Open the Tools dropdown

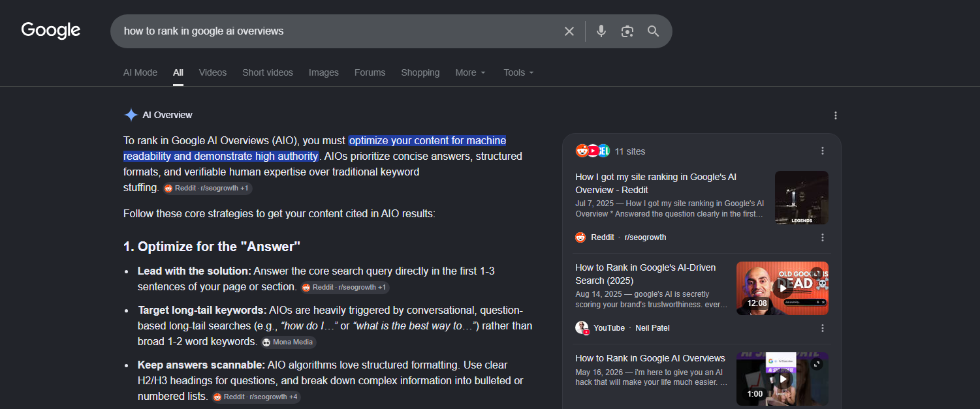[519, 72]
